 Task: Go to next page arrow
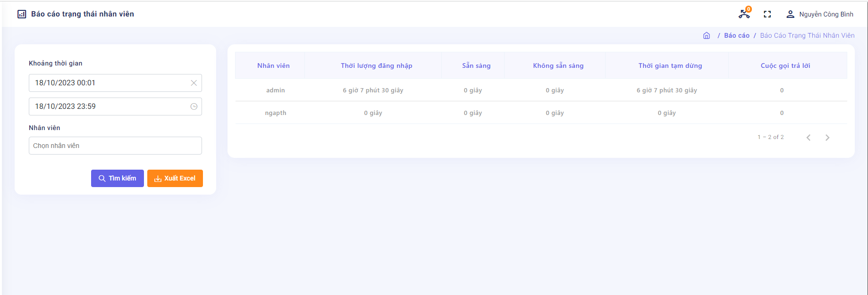(x=827, y=138)
